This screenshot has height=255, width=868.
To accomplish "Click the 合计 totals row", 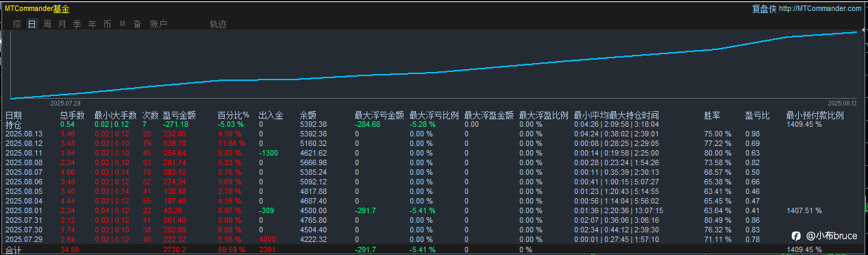I will coord(434,250).
